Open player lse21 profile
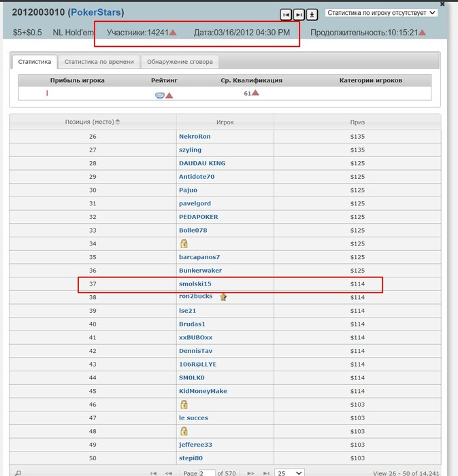458x476 pixels. (187, 311)
